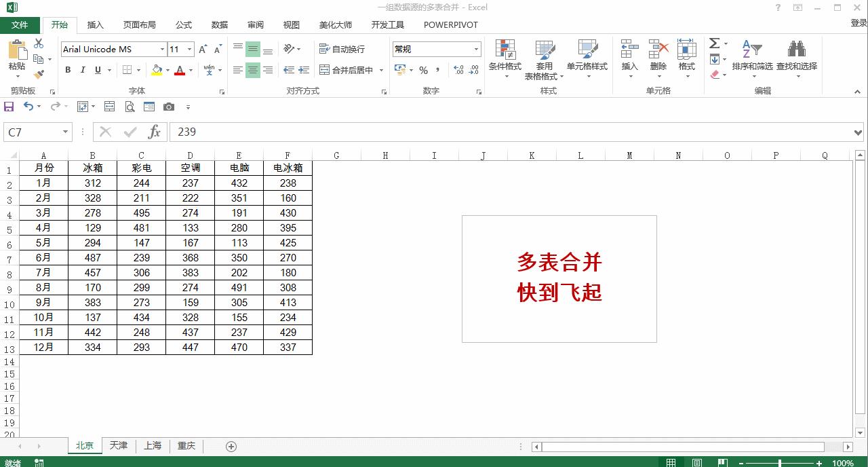Toggle center horizontal alignment
868x467 pixels.
pos(253,70)
